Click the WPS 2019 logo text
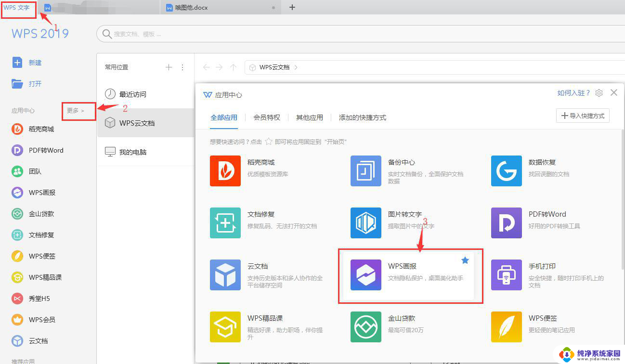The image size is (625, 364). click(x=40, y=33)
